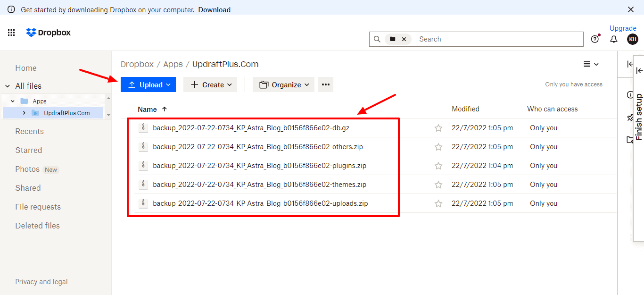
Task: Click the three-dot more actions button
Action: click(x=326, y=85)
